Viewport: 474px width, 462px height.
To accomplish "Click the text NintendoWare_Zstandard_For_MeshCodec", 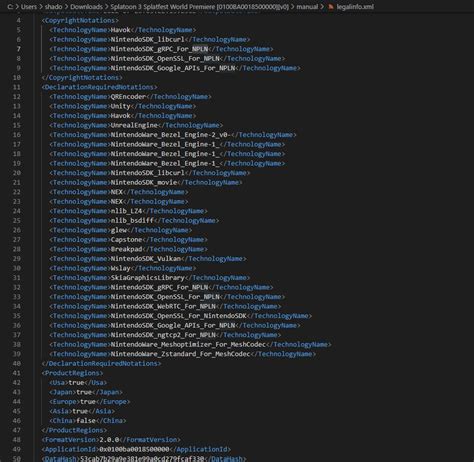I will pyautogui.click(x=180, y=354).
